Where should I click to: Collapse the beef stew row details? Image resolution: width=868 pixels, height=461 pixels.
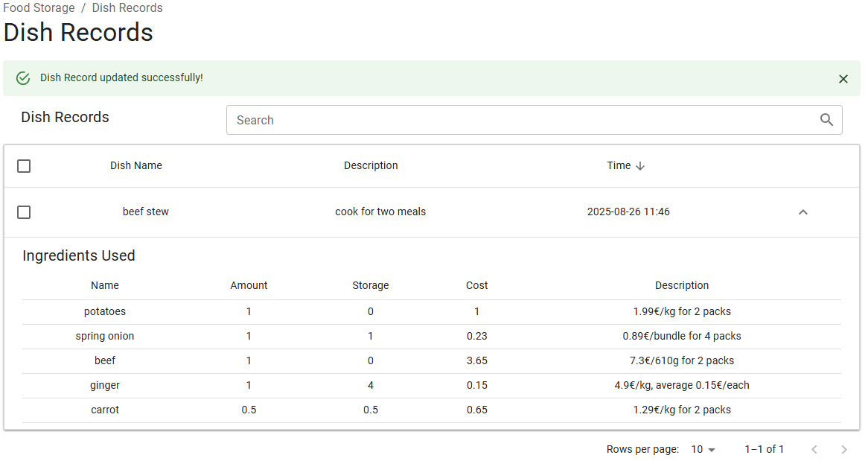802,212
